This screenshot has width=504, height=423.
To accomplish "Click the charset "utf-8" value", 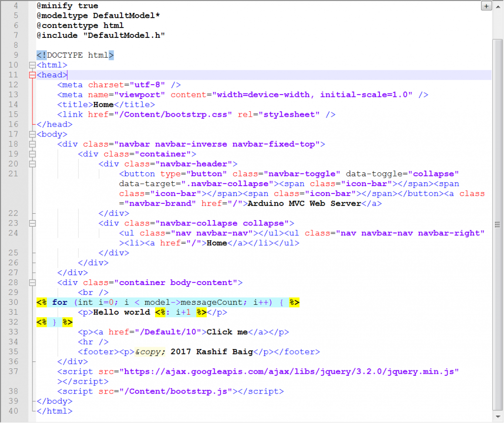I will 148,85.
